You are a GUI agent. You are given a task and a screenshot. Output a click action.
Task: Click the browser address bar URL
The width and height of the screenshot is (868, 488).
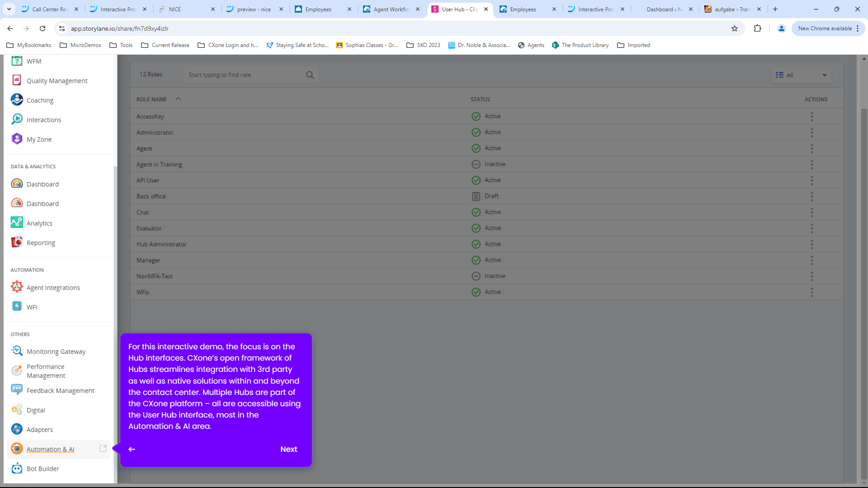point(119,28)
